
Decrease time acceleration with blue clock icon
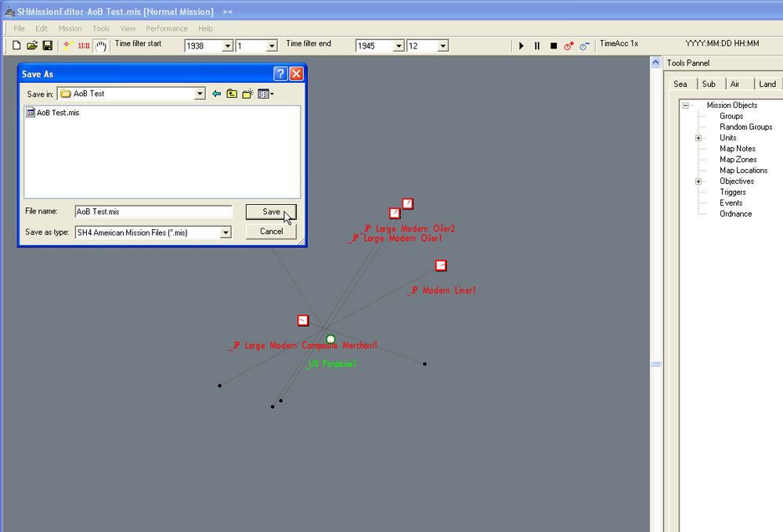(584, 45)
